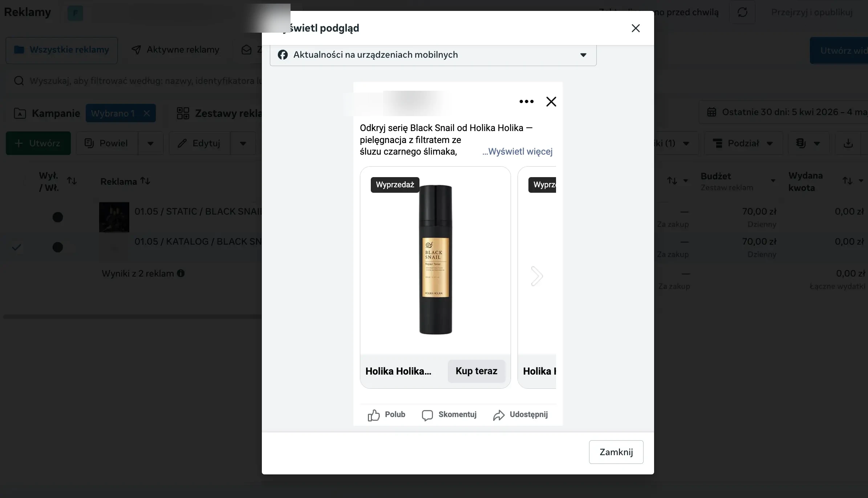Toggle the KATALOG / BLACK SNAIL ad on/off switch

[58, 247]
